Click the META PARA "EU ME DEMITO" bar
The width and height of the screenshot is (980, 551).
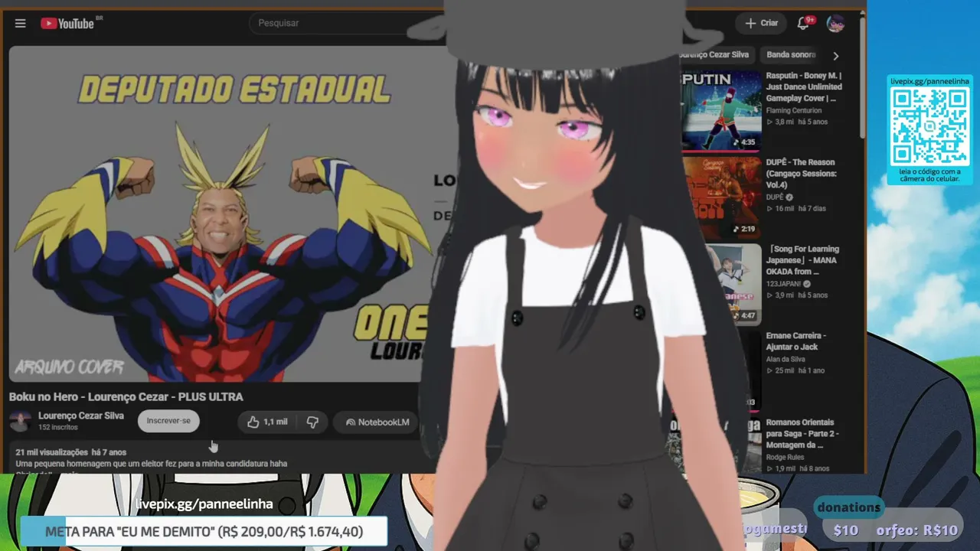(204, 531)
